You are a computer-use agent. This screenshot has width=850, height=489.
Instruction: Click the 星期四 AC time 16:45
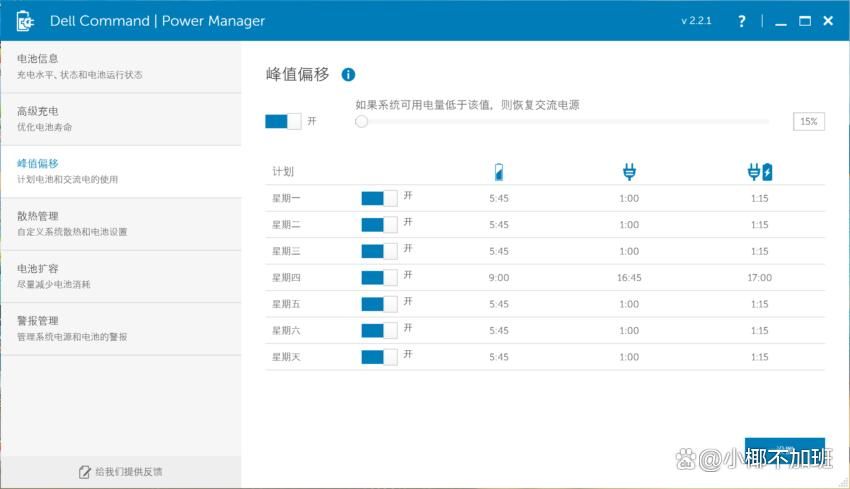coord(629,278)
